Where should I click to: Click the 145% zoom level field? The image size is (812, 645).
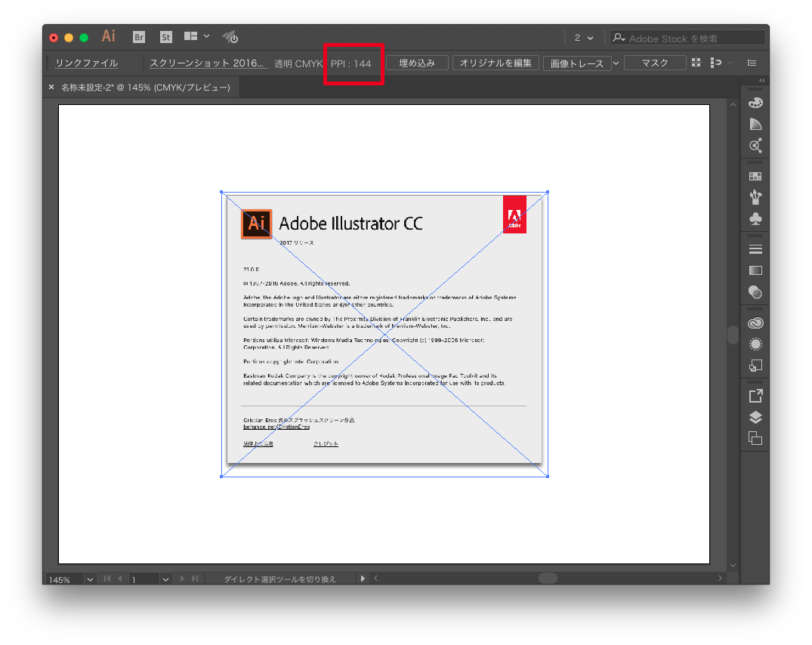(65, 580)
